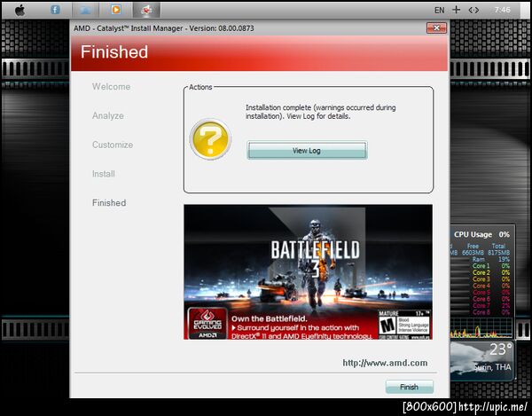Click the View Log button
This screenshot has height=416, width=532.
pos(307,150)
